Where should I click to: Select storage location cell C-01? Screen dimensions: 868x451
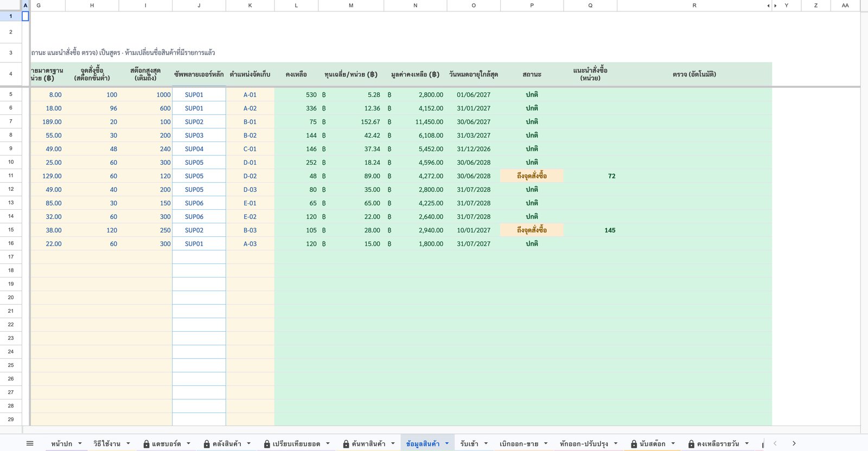pyautogui.click(x=250, y=149)
